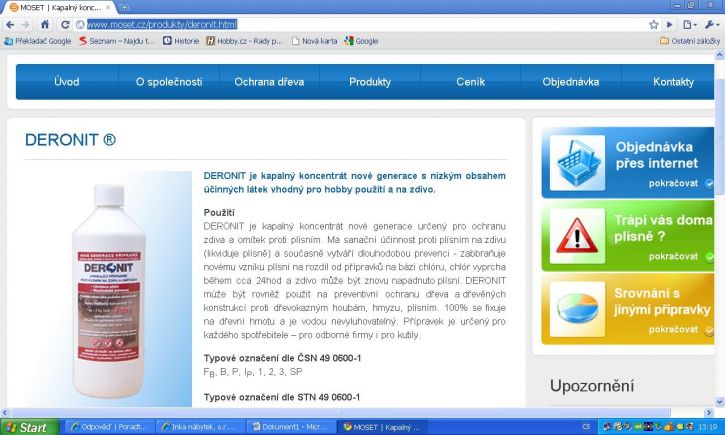This screenshot has width=725, height=435.
Task: Go forward with the browser forward arrow
Action: 25,25
